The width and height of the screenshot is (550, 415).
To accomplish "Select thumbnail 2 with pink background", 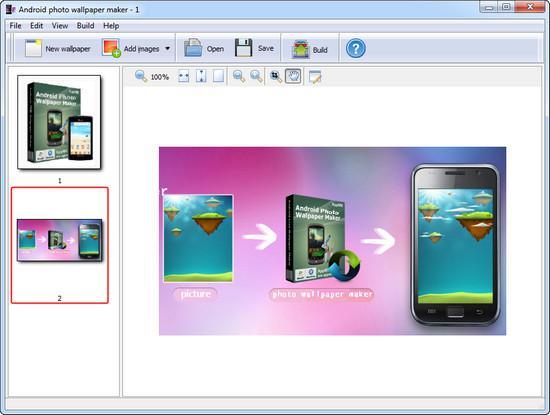I will coord(60,245).
